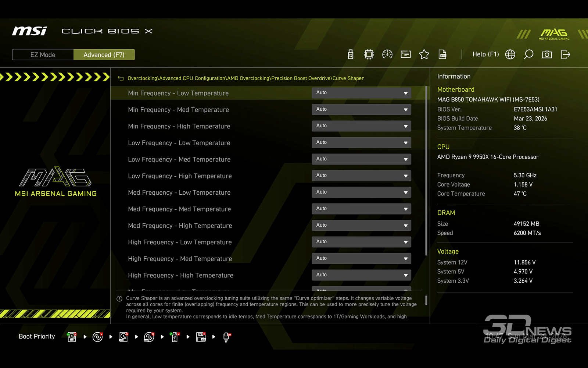Click the Help (F1) button
588x368 pixels.
point(485,54)
